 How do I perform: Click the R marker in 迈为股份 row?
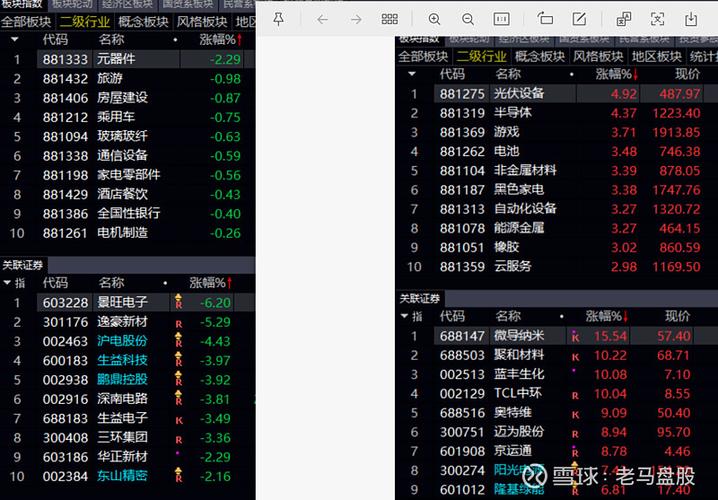575,434
